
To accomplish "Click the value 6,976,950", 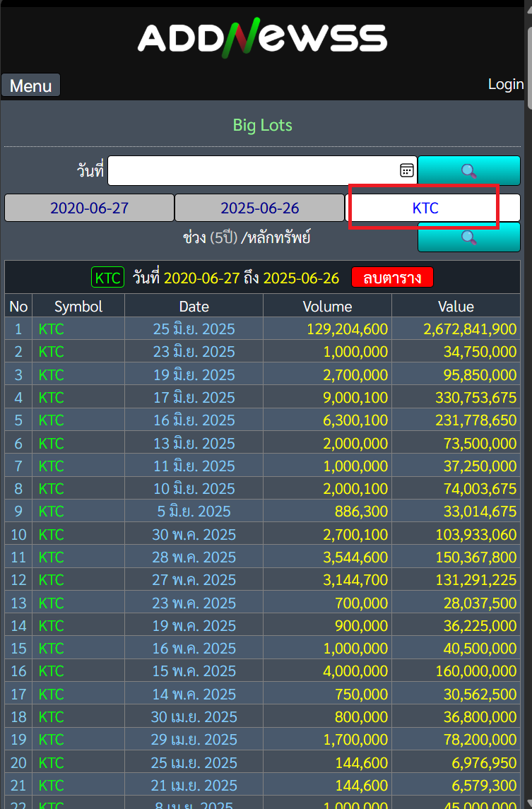I will 484,762.
